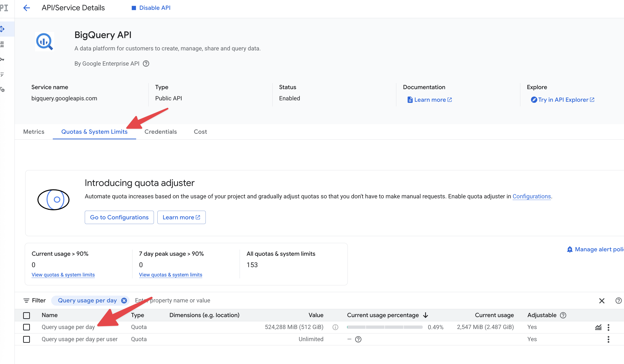Check the Query usage per day checkbox
The width and height of the screenshot is (624, 364).
point(26,327)
